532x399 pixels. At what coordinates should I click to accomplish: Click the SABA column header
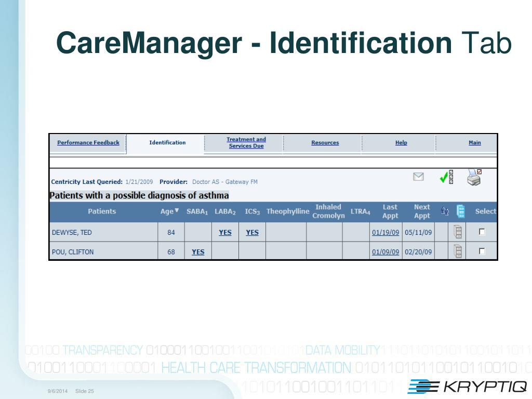197,212
